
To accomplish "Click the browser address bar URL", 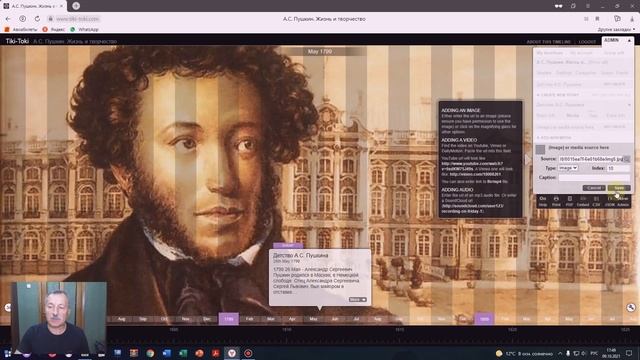I will coord(78,19).
